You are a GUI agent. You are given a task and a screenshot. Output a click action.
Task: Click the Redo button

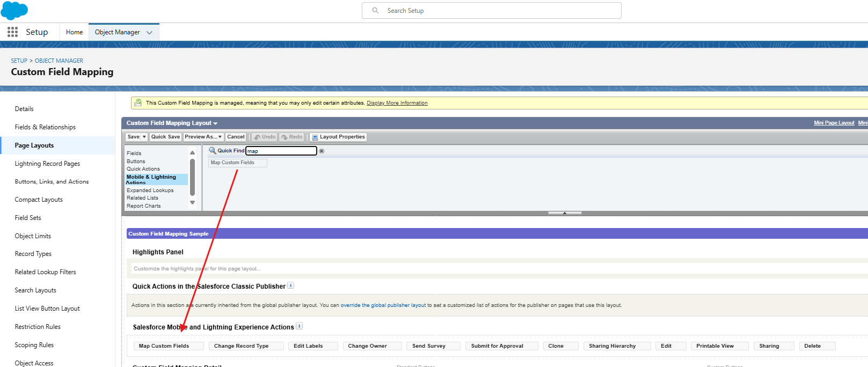tap(291, 137)
